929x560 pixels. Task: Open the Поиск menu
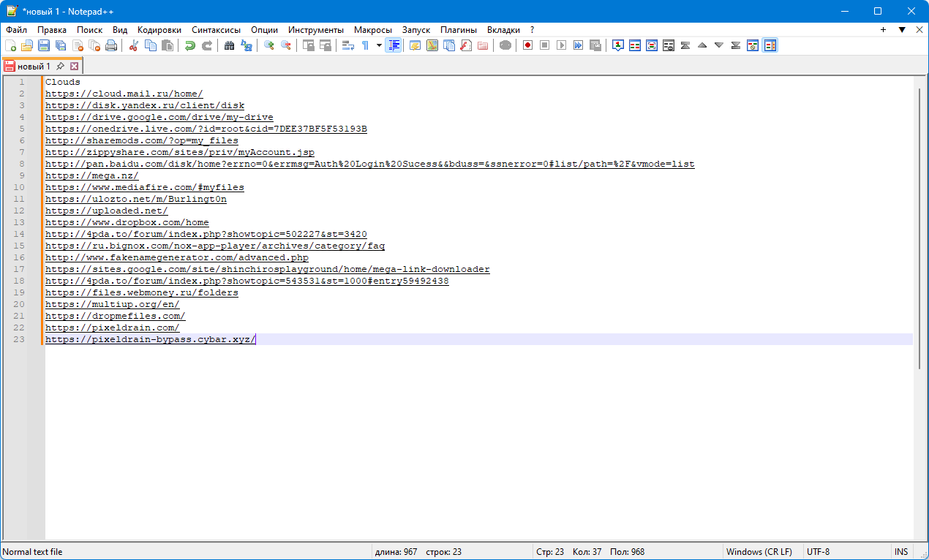tap(89, 30)
